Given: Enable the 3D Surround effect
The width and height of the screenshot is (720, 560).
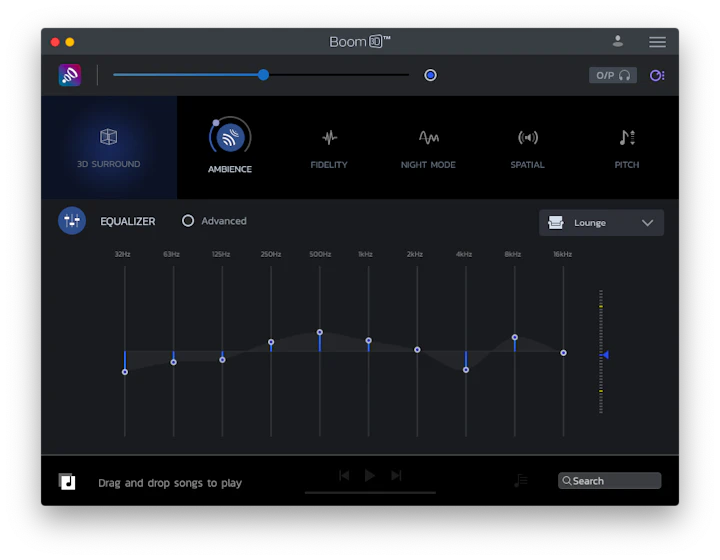Looking at the screenshot, I should coord(108,147).
